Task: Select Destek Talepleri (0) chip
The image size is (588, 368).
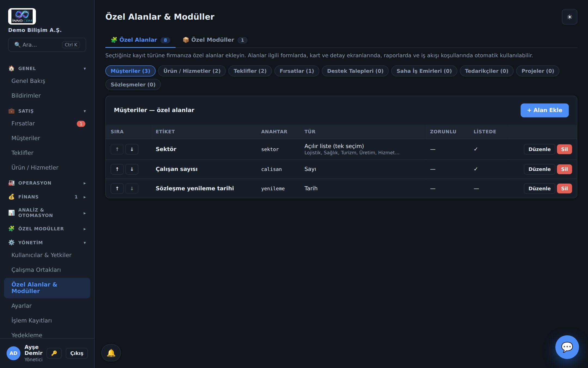Action: click(x=355, y=71)
